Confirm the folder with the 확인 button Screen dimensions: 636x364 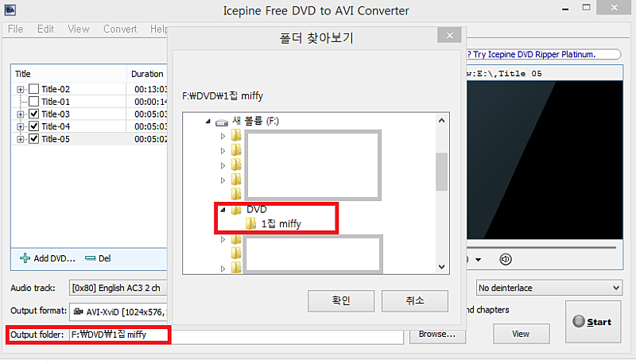point(341,300)
